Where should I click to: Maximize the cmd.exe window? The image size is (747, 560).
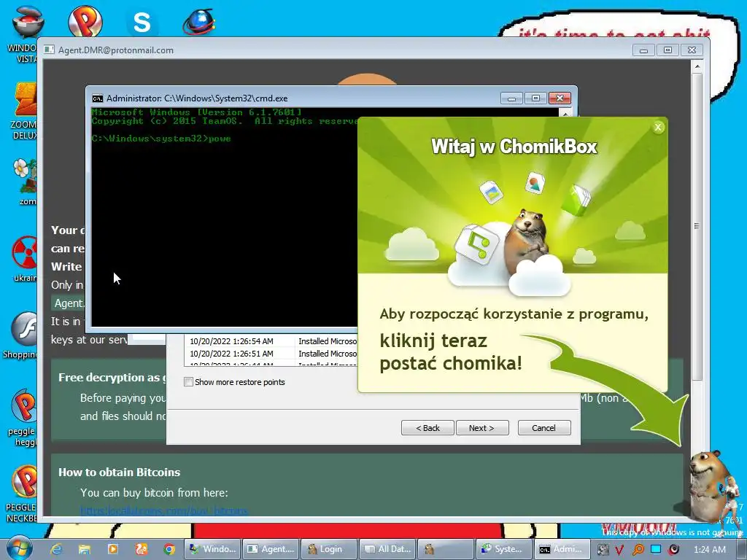(x=535, y=98)
